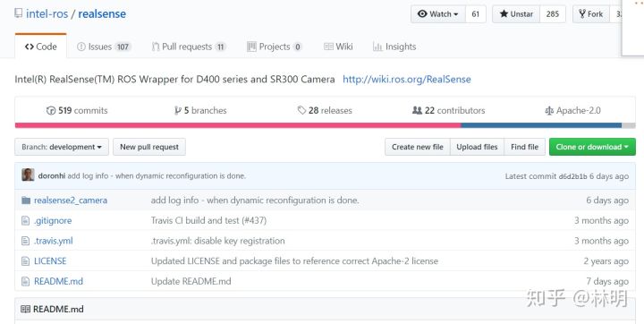This screenshot has height=324, width=644.
Task: Open the Wiki tab
Action: (338, 47)
